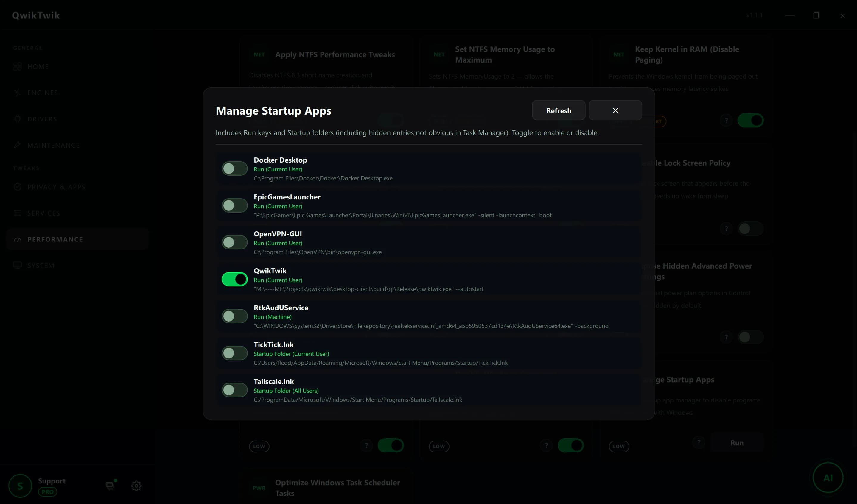Open the System sidebar section
Screen dimensions: 857x504
pyautogui.click(x=77, y=266)
